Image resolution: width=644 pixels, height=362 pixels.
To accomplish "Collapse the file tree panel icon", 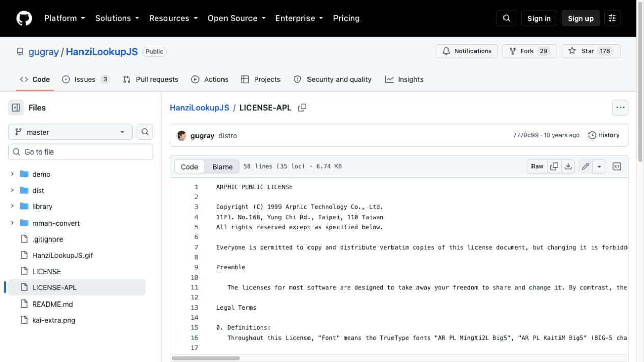I will (16, 108).
